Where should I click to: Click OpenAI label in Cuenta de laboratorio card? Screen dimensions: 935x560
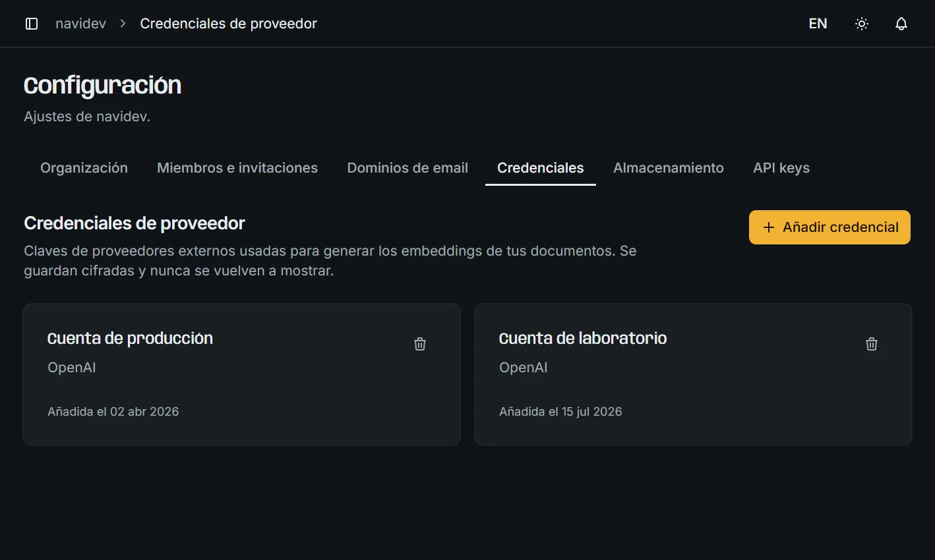tap(523, 368)
